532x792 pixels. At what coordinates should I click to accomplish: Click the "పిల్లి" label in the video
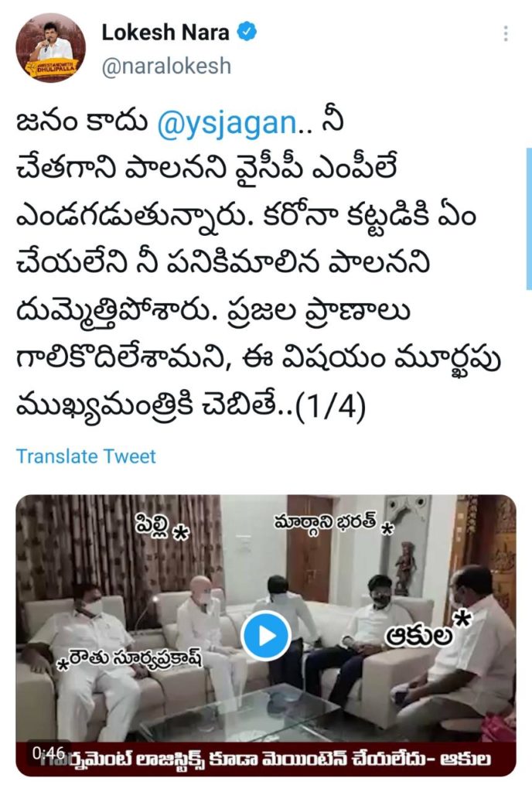161,526
